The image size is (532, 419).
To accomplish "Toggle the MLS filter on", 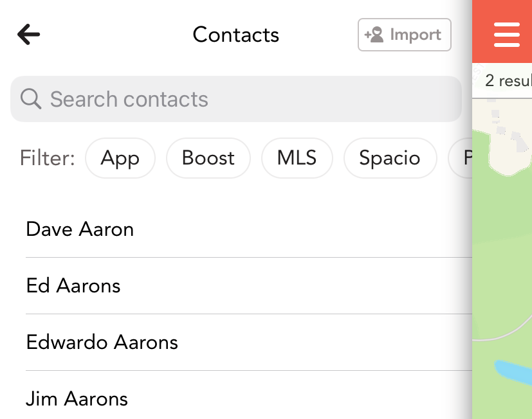I will coord(297,158).
